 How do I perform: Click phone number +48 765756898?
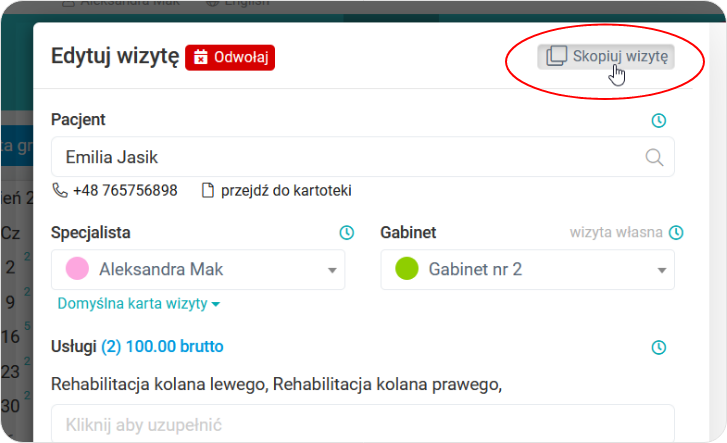(125, 190)
